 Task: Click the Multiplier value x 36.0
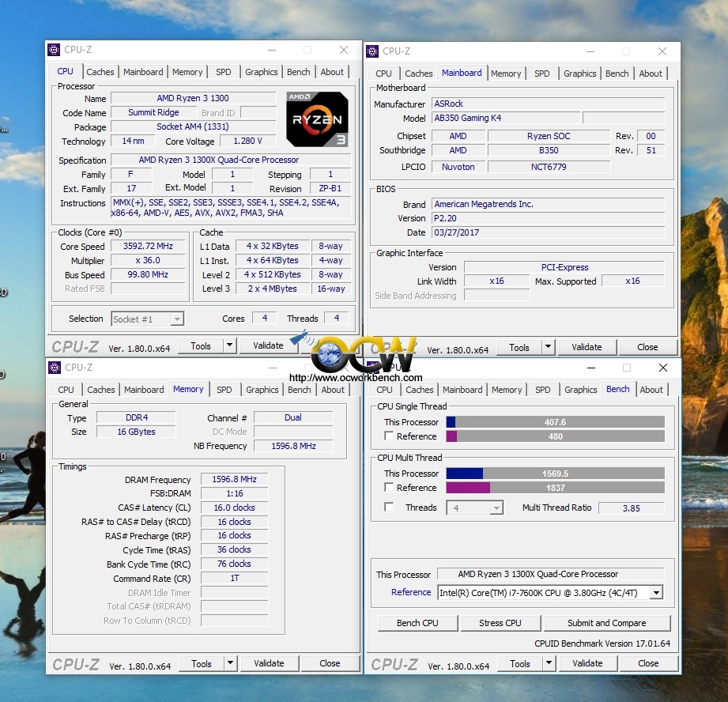click(148, 260)
